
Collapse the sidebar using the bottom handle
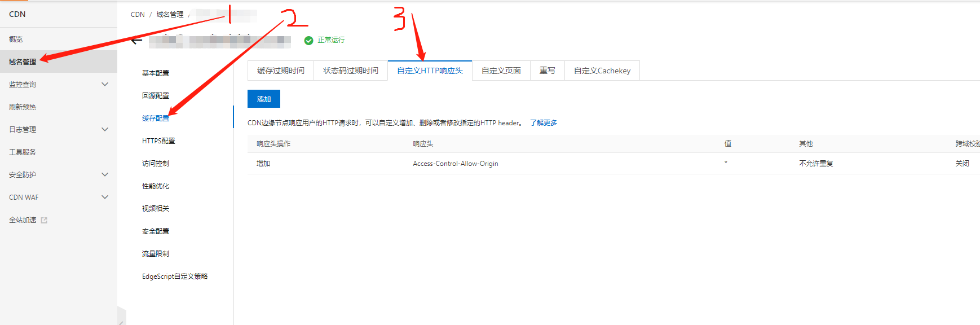[x=121, y=317]
